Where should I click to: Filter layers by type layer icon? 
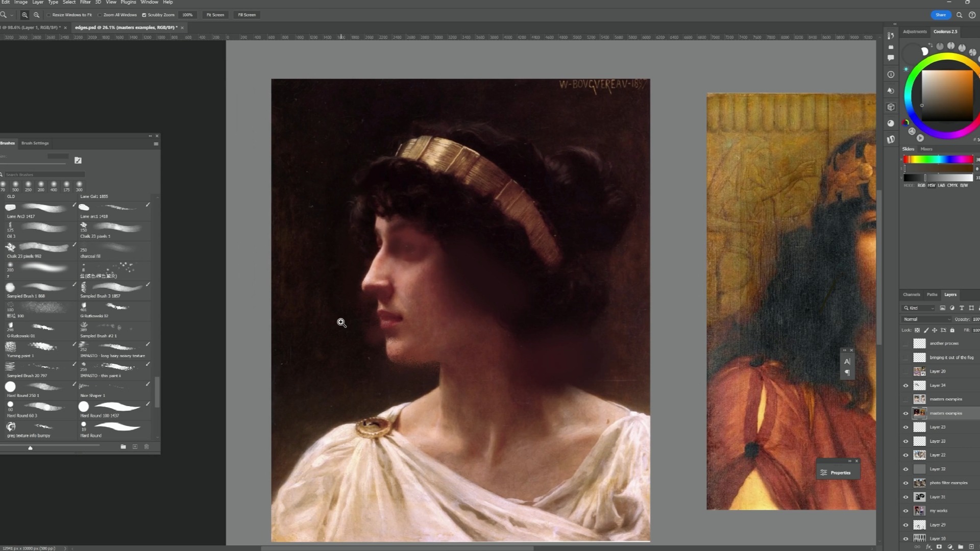(x=962, y=308)
